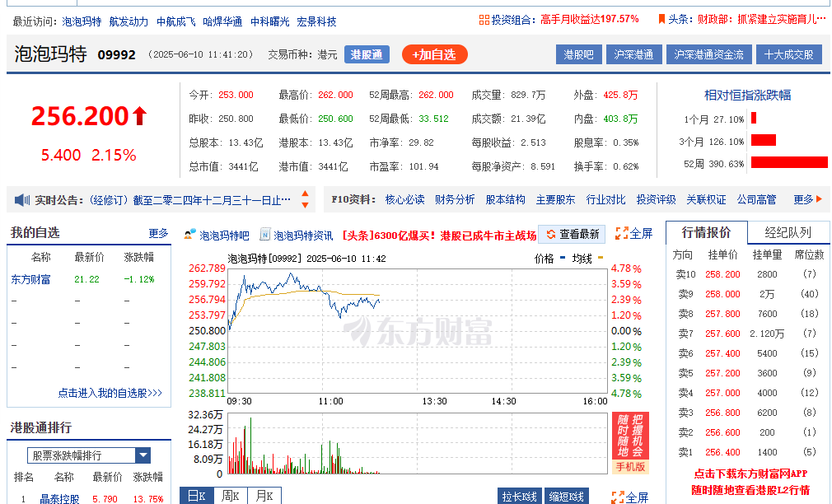This screenshot has width=832, height=504.
Task: Click the current price 256.200
Action: [x=80, y=116]
